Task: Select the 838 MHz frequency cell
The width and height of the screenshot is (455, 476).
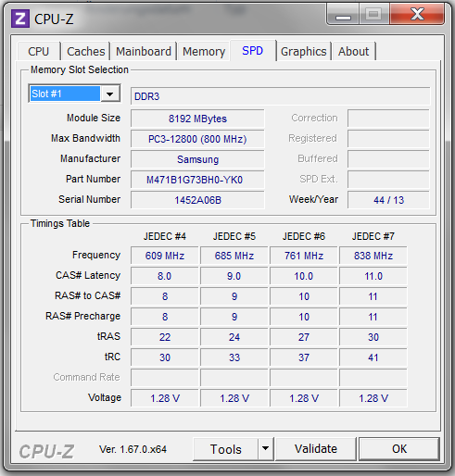Action: click(373, 256)
